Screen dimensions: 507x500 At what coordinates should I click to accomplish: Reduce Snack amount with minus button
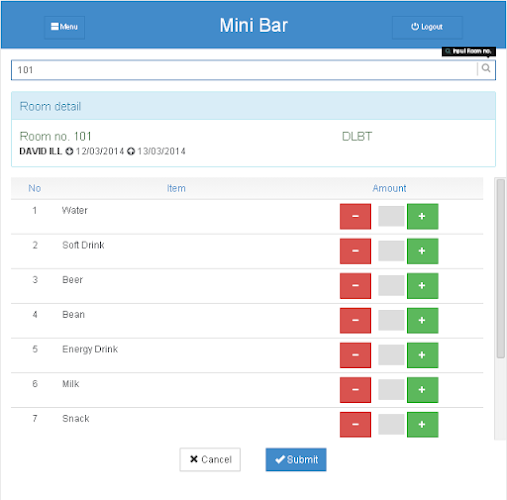pyautogui.click(x=355, y=425)
